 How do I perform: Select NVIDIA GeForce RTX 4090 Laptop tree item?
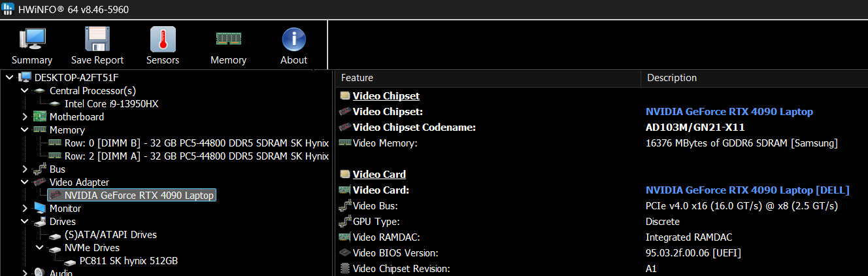[x=139, y=196]
